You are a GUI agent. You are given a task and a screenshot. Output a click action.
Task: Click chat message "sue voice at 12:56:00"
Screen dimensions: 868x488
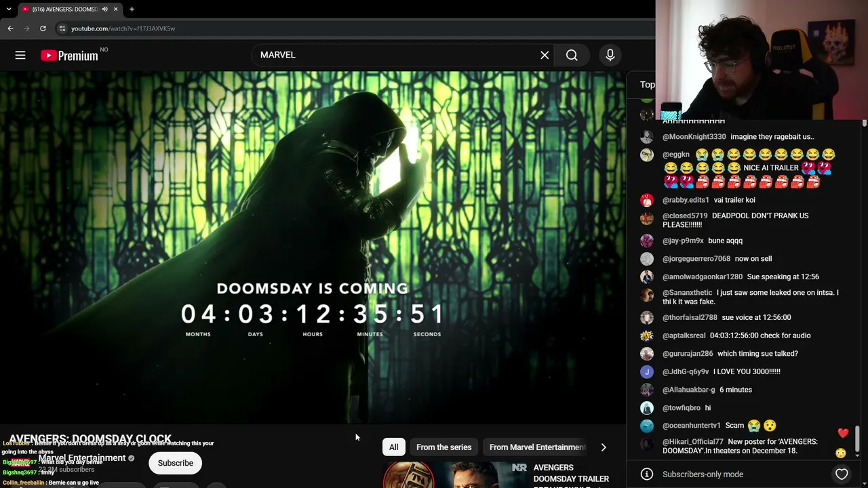[x=756, y=317]
